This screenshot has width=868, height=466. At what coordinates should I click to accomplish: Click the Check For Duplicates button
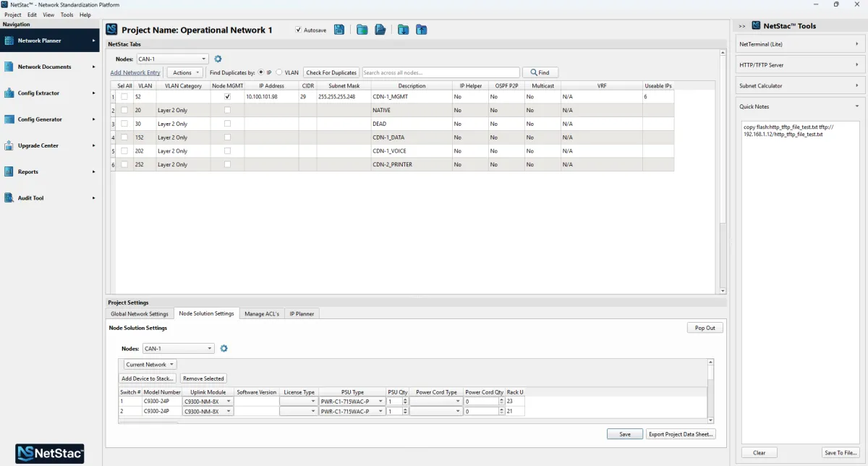331,72
